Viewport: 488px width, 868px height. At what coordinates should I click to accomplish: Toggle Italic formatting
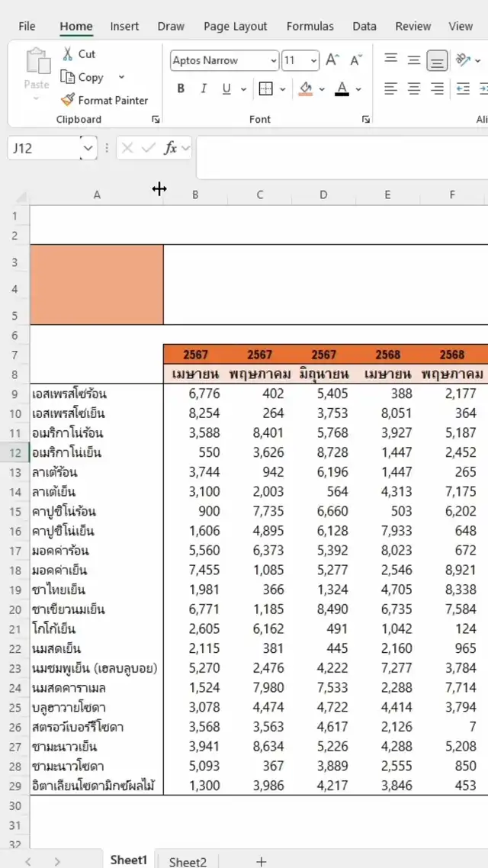(204, 88)
